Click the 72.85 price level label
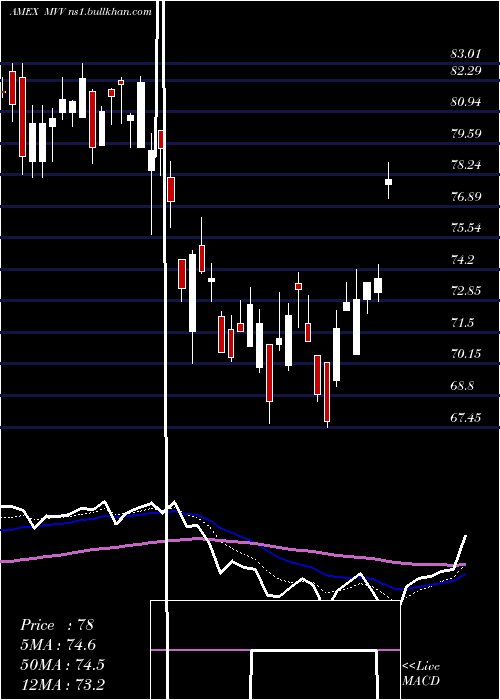This screenshot has width=500, height=700. [x=466, y=291]
